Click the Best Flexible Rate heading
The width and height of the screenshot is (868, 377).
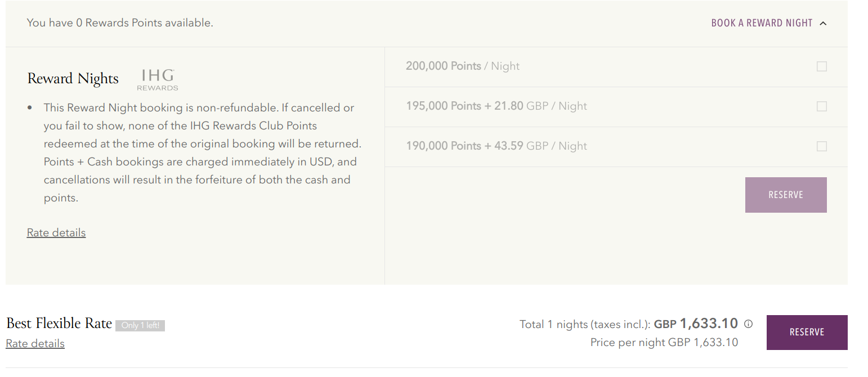point(59,324)
